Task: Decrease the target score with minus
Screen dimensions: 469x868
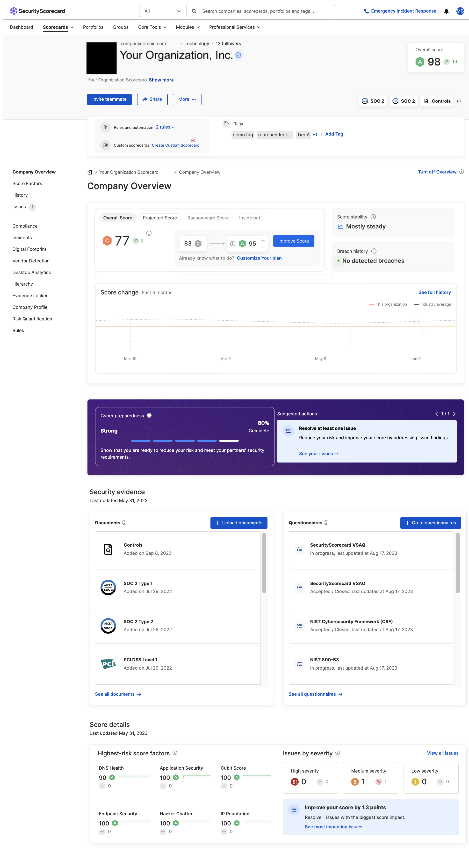Action: click(263, 247)
